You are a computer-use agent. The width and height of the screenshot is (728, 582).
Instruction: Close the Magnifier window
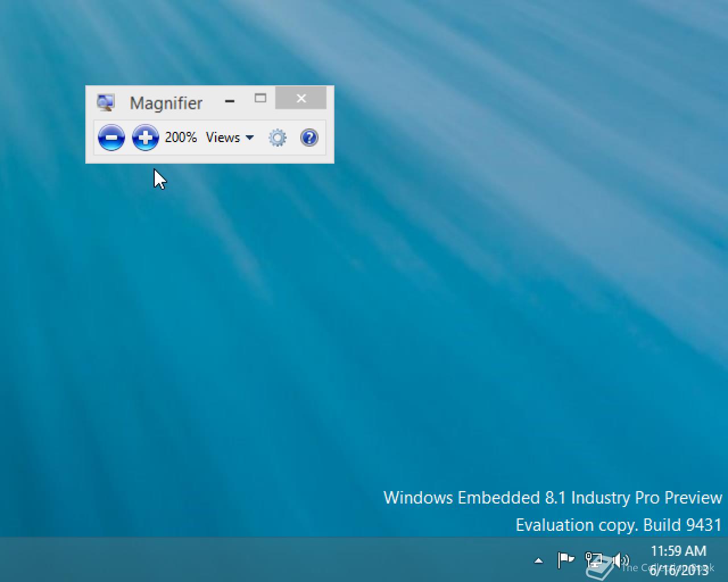[301, 98]
